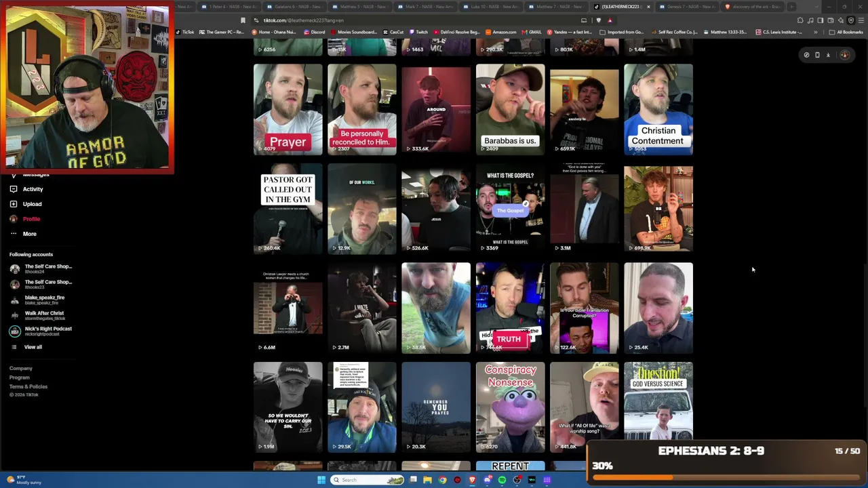The image size is (868, 488).
Task: Click the Activity menu item
Action: 33,189
